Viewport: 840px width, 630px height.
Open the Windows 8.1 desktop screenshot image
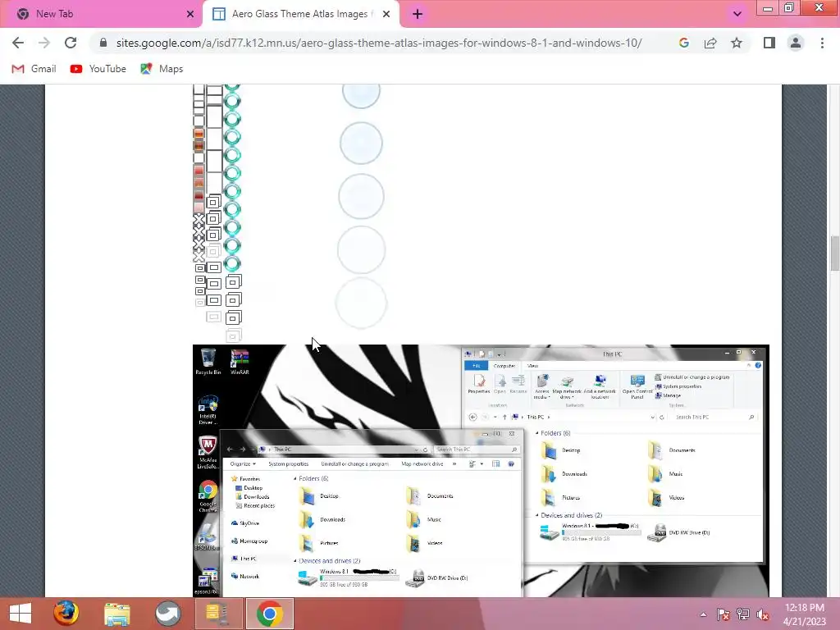pos(481,470)
